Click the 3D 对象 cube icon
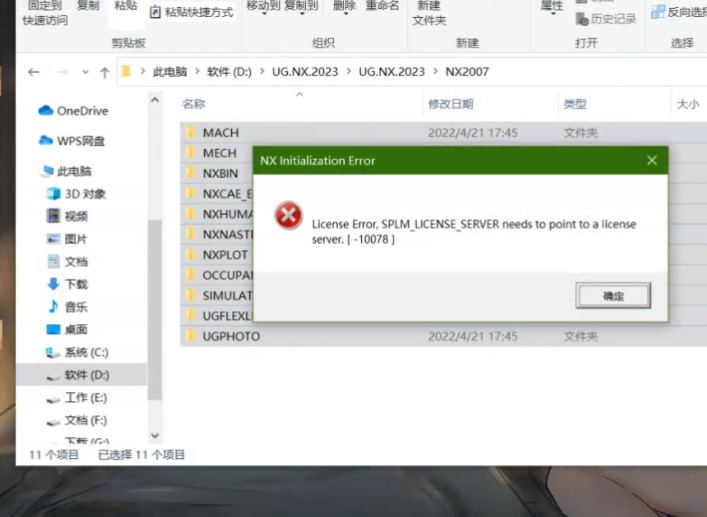Image resolution: width=707 pixels, height=517 pixels. [53, 194]
